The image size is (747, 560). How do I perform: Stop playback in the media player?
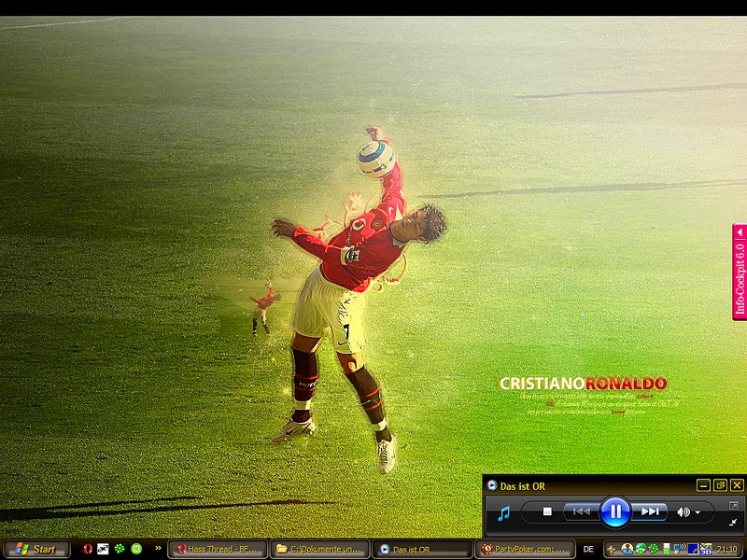(547, 511)
